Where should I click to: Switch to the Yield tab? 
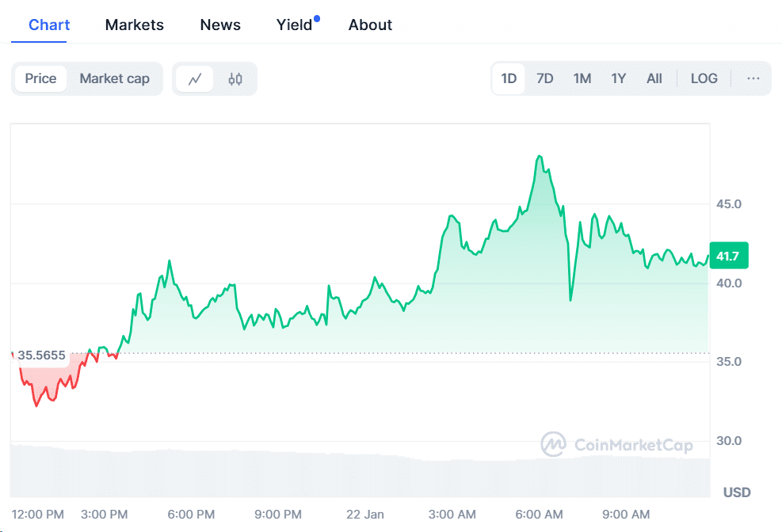point(294,25)
